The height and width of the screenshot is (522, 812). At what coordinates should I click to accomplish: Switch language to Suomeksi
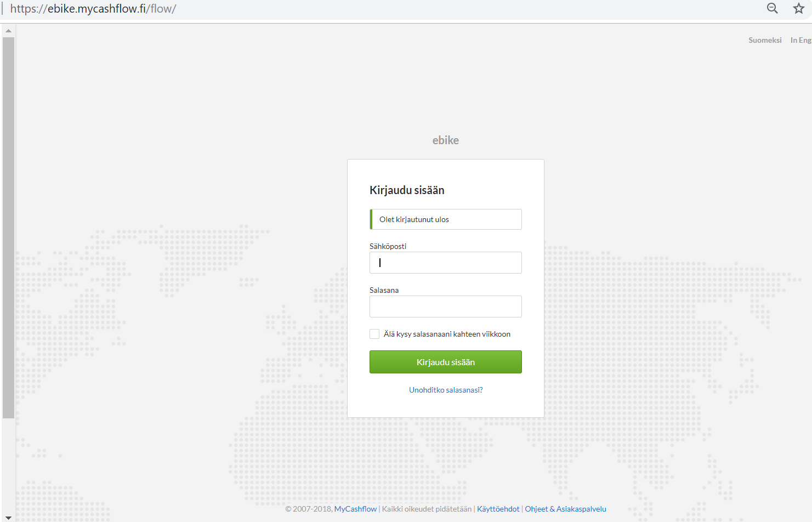765,40
